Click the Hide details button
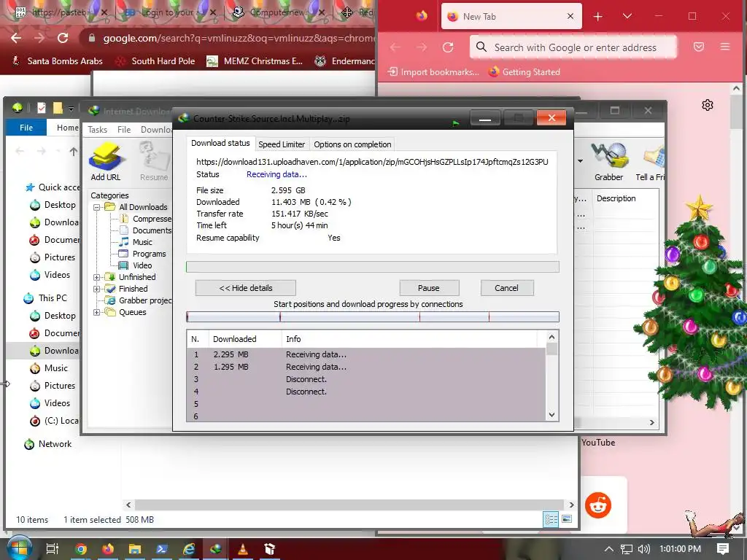The image size is (747, 560). pyautogui.click(x=245, y=288)
